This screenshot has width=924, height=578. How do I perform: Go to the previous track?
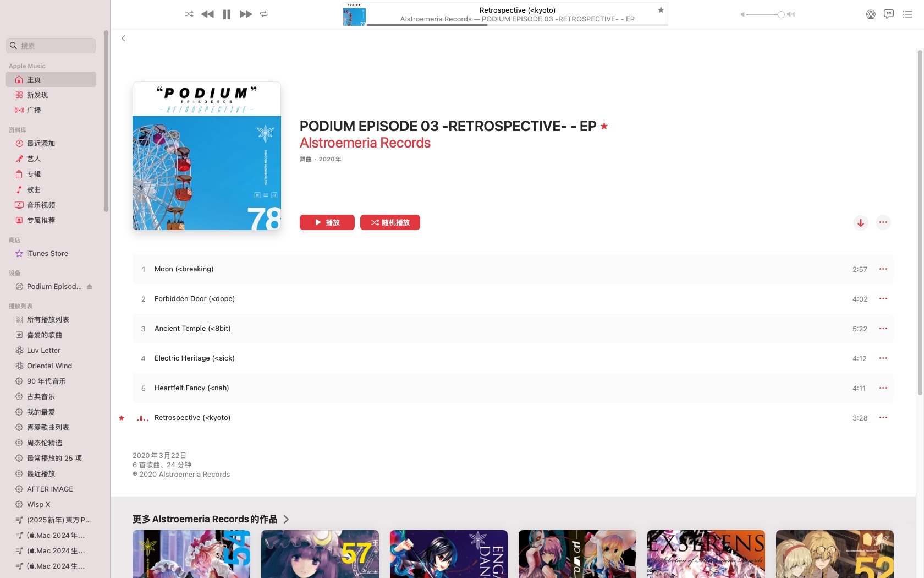tap(207, 14)
